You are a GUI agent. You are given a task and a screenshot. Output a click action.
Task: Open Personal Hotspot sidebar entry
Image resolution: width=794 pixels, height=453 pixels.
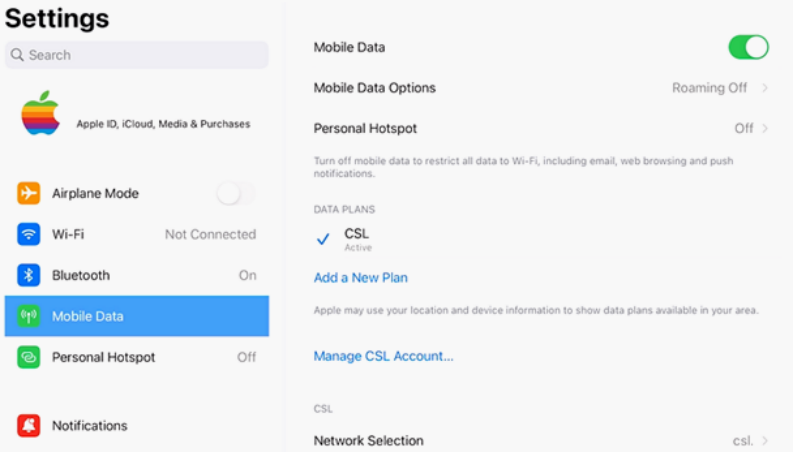click(137, 357)
